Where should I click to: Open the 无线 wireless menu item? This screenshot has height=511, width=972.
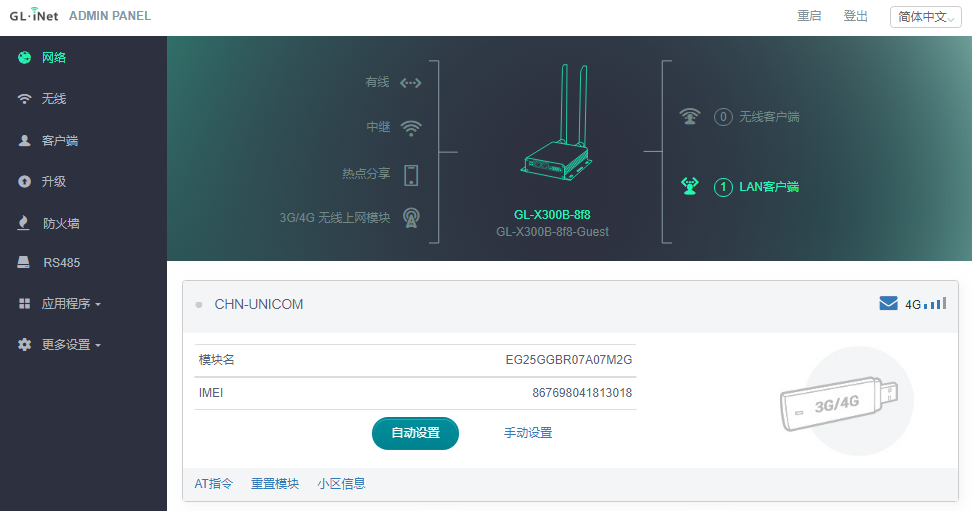click(x=53, y=99)
